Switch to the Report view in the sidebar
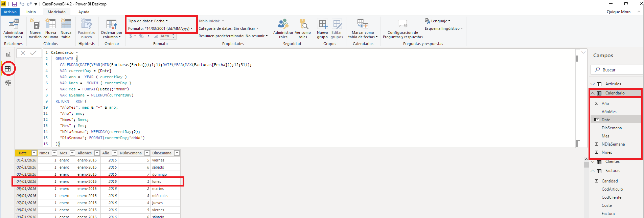644x218 pixels. tap(8, 54)
